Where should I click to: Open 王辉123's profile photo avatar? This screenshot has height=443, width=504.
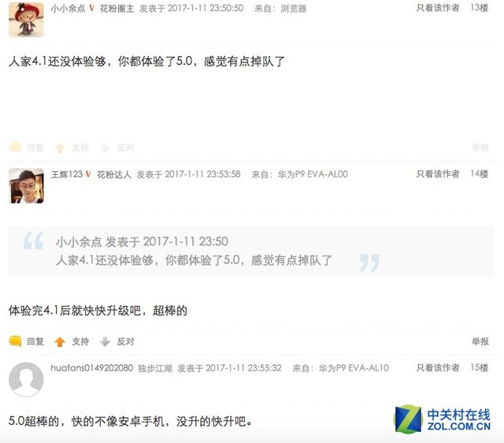[26, 185]
